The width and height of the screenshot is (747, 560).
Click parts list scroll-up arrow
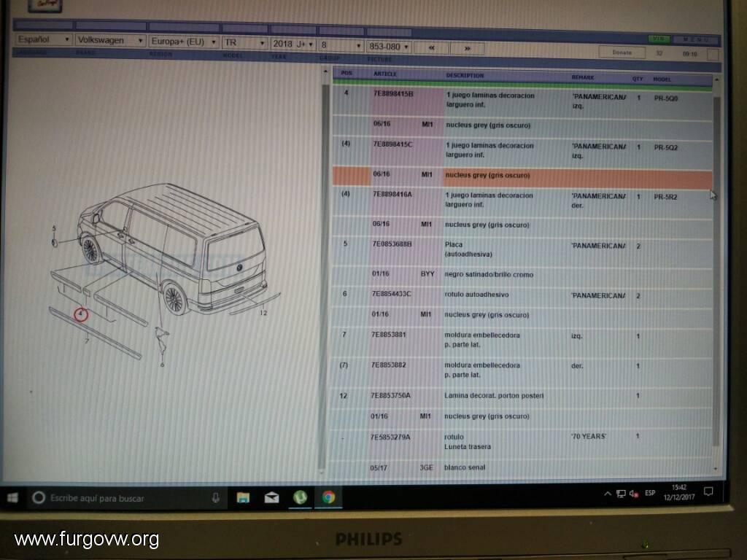716,79
